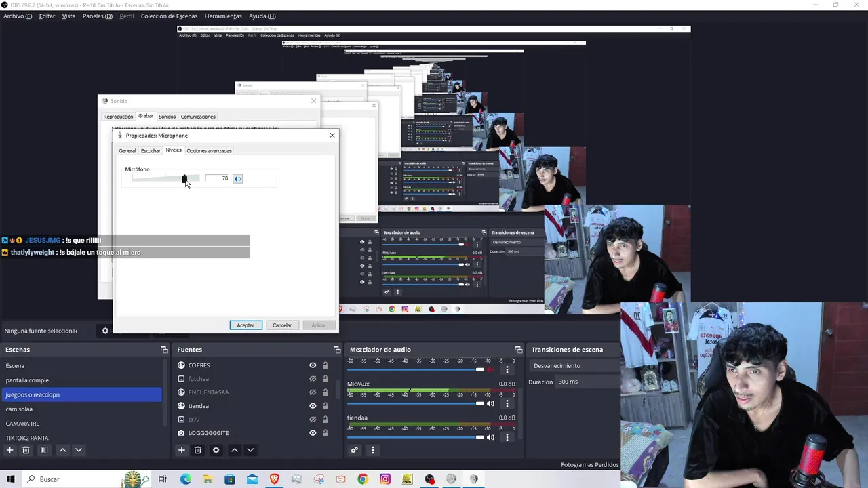Switch to the Opciones avanzadas tab
Screen dimensions: 868x488
(x=209, y=151)
